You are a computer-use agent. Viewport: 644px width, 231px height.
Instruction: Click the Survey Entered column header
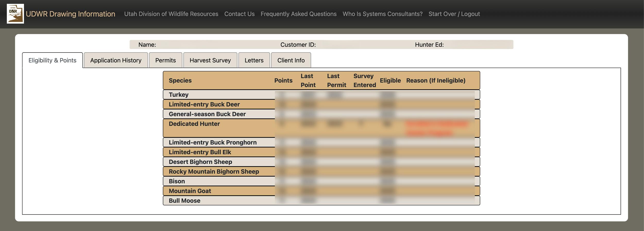pos(365,80)
